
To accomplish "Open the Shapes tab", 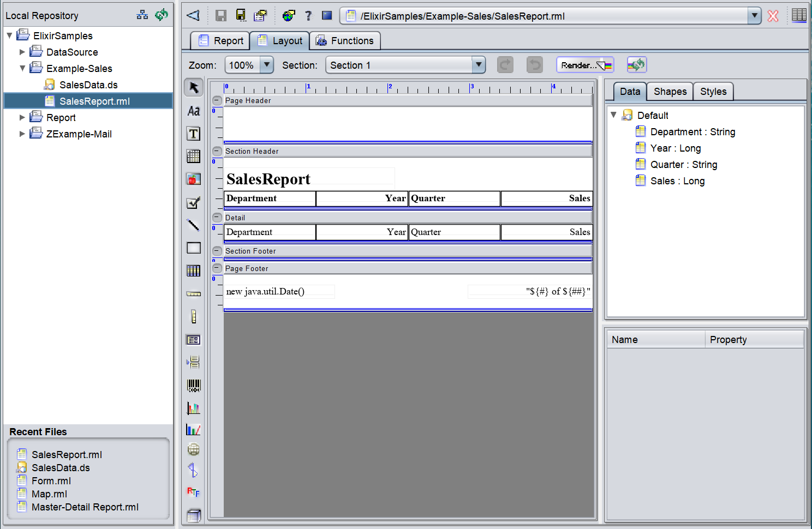I will (670, 92).
